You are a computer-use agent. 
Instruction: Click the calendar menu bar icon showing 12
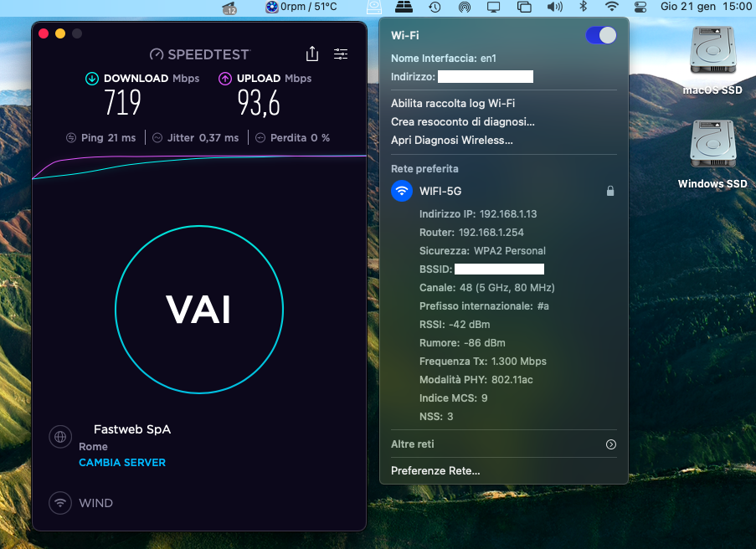pos(229,8)
